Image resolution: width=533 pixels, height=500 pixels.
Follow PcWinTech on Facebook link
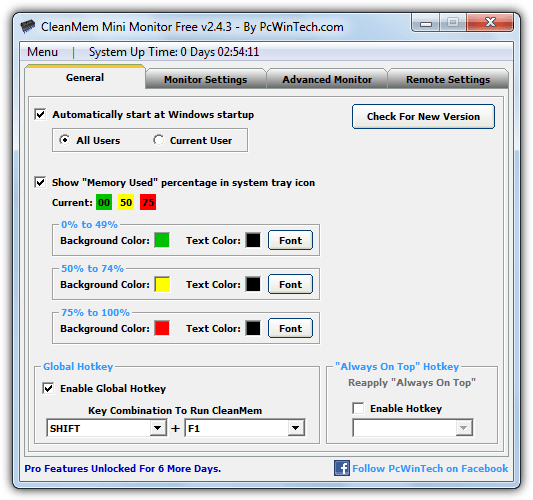pos(430,468)
